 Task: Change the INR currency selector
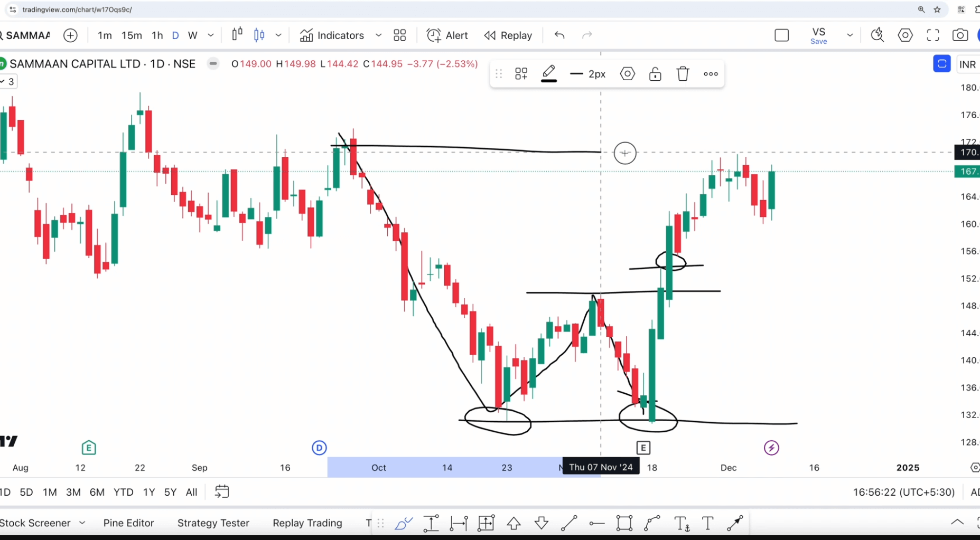coord(968,64)
